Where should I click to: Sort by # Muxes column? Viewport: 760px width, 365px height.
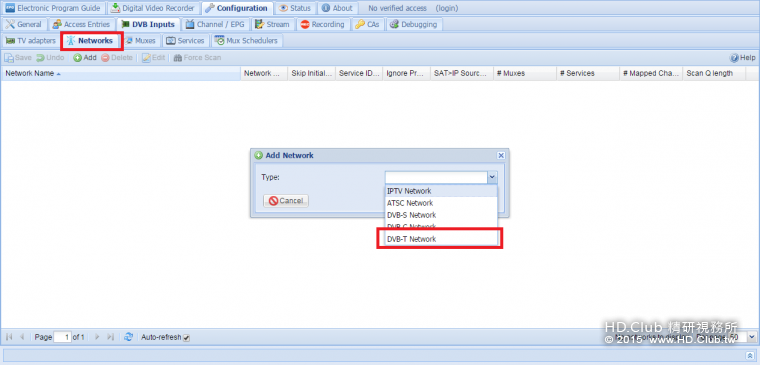click(x=524, y=74)
